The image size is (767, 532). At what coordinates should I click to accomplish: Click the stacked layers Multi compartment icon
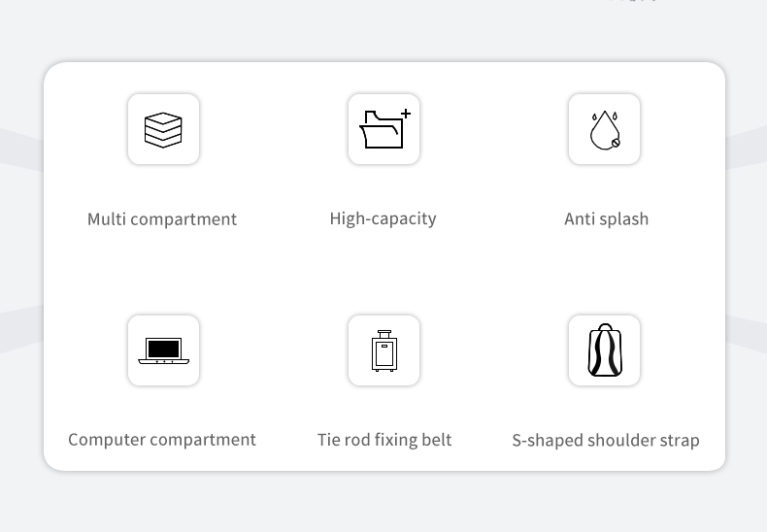(x=163, y=129)
